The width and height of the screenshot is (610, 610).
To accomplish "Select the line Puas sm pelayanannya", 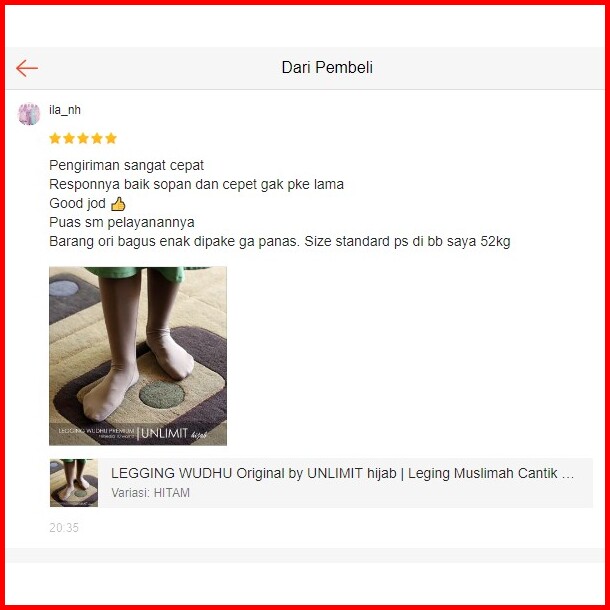I will pos(122,223).
